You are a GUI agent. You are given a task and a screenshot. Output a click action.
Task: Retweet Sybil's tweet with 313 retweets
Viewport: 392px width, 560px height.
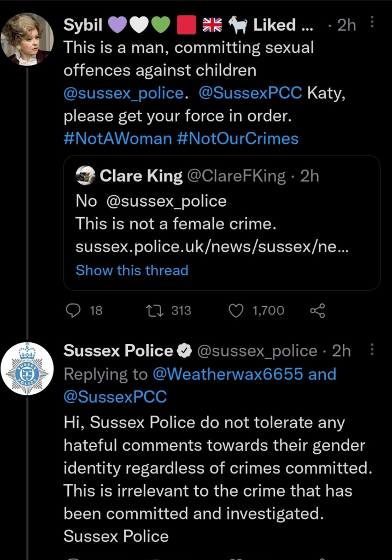[152, 311]
